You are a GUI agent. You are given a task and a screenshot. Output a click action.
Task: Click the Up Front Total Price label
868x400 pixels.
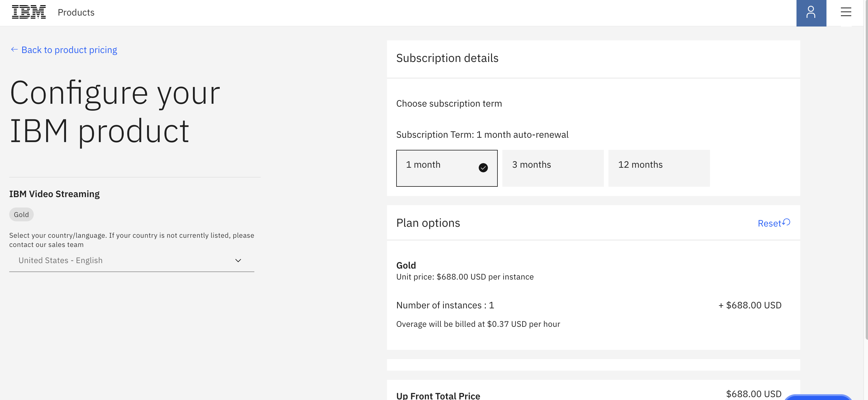438,396
